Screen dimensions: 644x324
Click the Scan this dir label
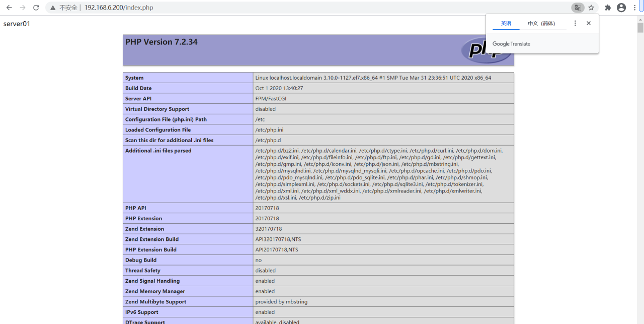click(170, 140)
